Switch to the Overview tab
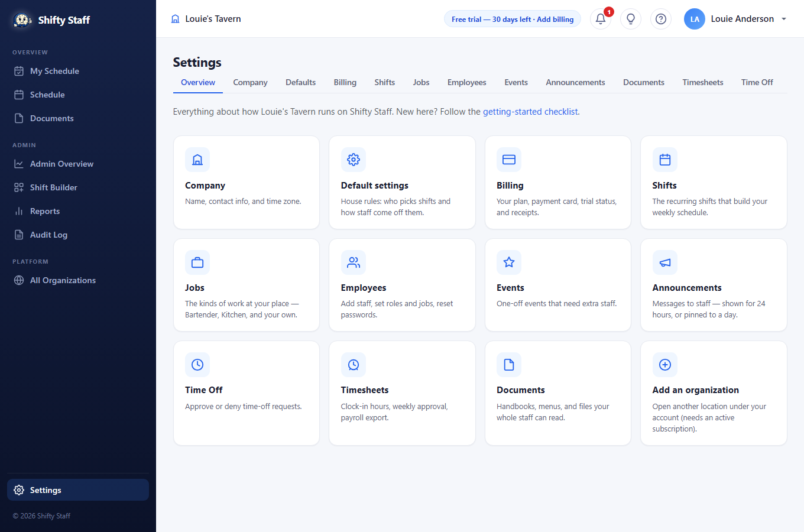This screenshot has height=532, width=804. [198, 82]
